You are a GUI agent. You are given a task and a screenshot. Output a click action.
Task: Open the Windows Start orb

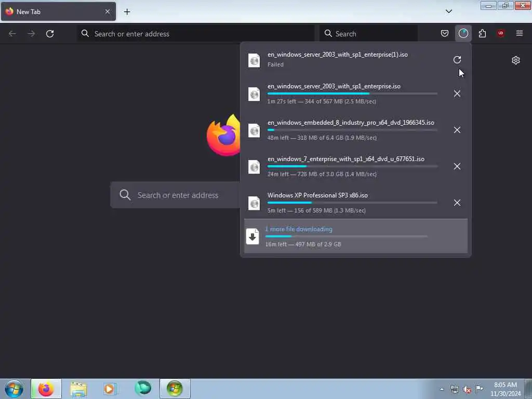tap(14, 389)
